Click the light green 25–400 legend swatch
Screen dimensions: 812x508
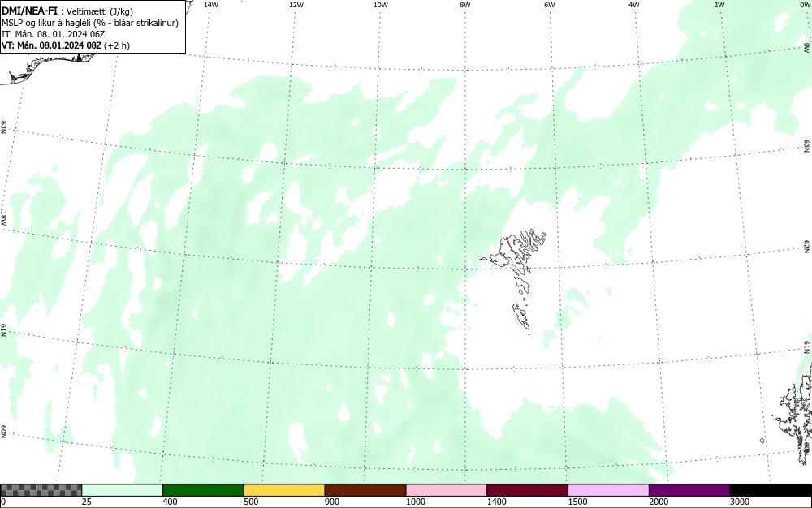[123, 490]
